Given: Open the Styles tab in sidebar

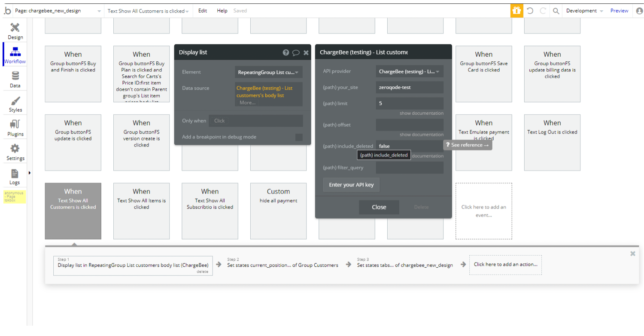Looking at the screenshot, I should [15, 104].
